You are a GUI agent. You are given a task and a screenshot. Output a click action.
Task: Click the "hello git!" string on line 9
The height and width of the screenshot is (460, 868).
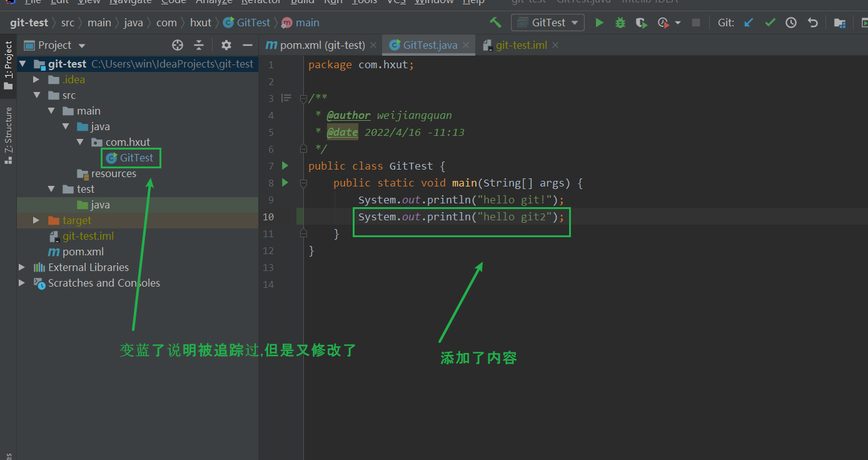[513, 200]
